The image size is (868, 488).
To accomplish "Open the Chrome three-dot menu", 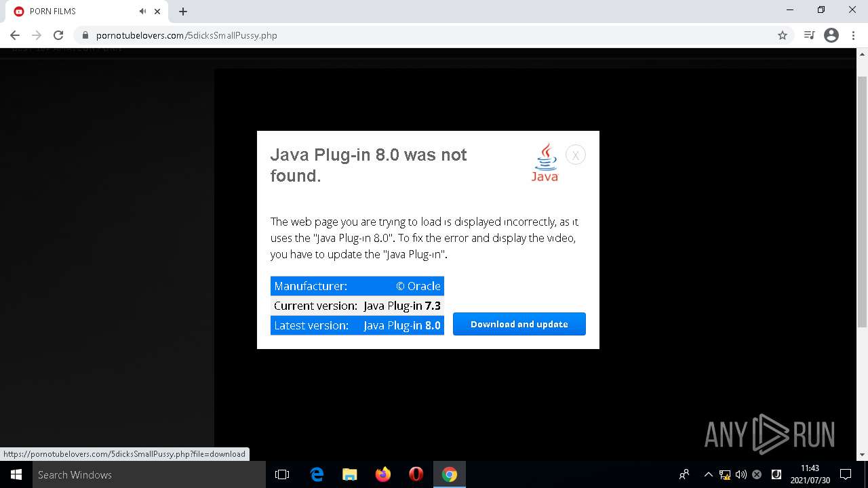I will [x=853, y=35].
